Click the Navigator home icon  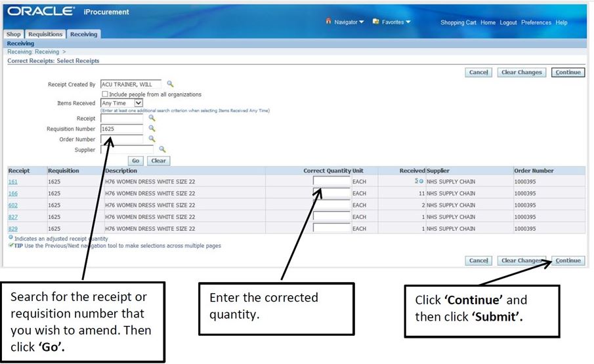point(328,21)
